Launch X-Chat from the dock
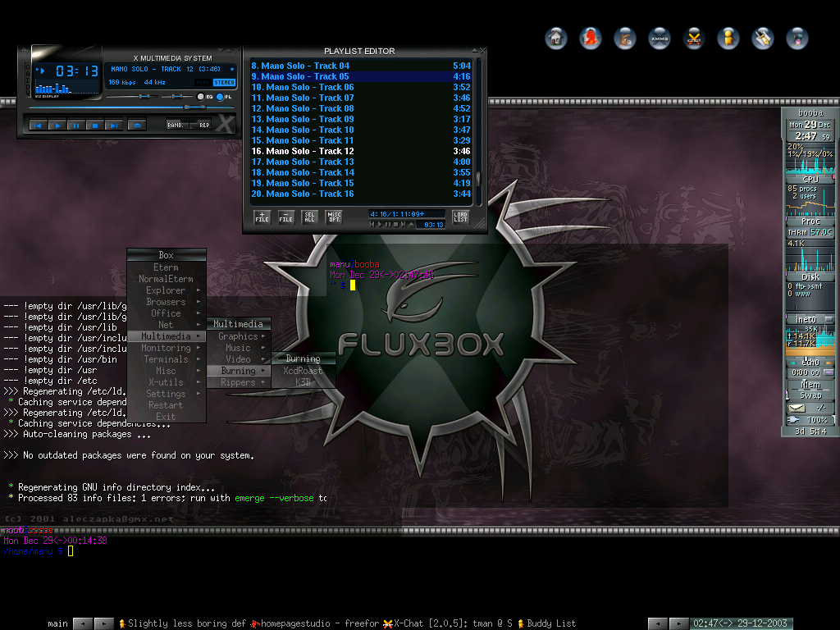The width and height of the screenshot is (840, 630). point(694,38)
